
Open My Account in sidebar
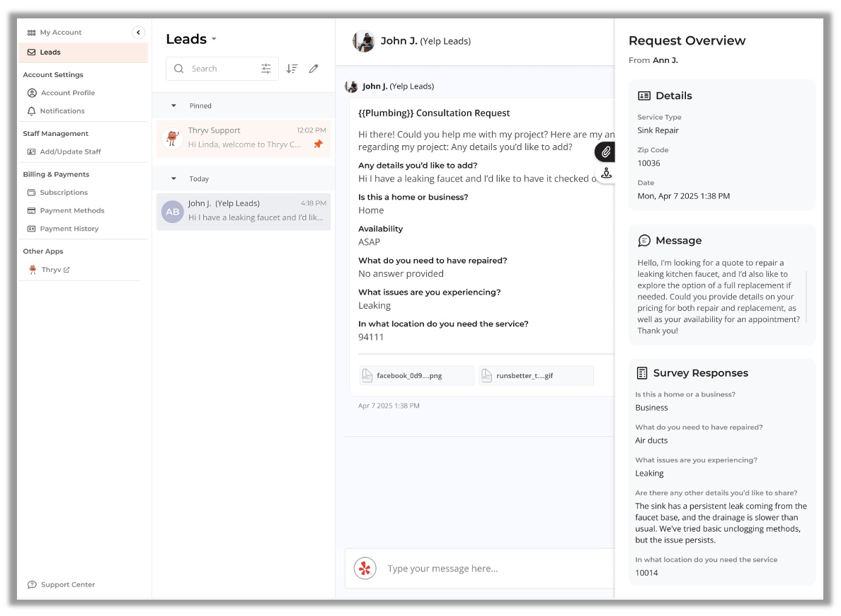coord(60,33)
